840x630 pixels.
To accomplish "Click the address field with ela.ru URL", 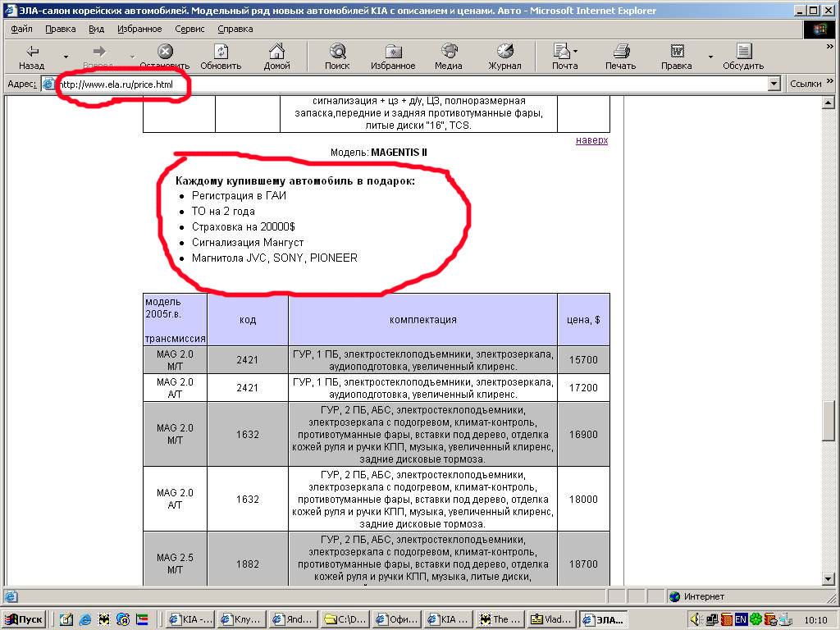I will [410, 84].
